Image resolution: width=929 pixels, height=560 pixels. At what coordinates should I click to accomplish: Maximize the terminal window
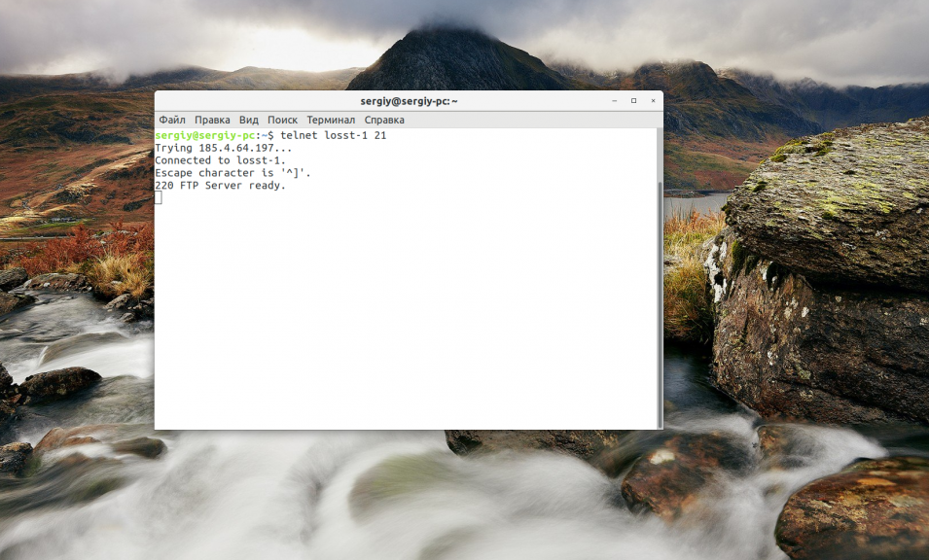click(633, 101)
